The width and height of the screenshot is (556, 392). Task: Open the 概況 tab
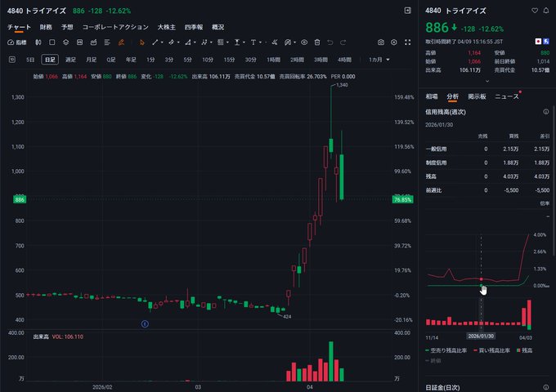point(217,27)
